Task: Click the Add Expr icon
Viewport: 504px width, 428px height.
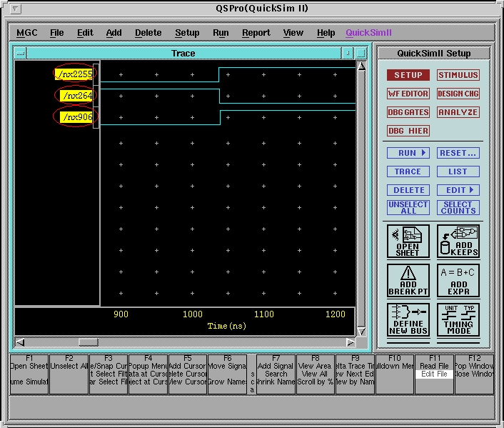Action: pyautogui.click(x=458, y=281)
